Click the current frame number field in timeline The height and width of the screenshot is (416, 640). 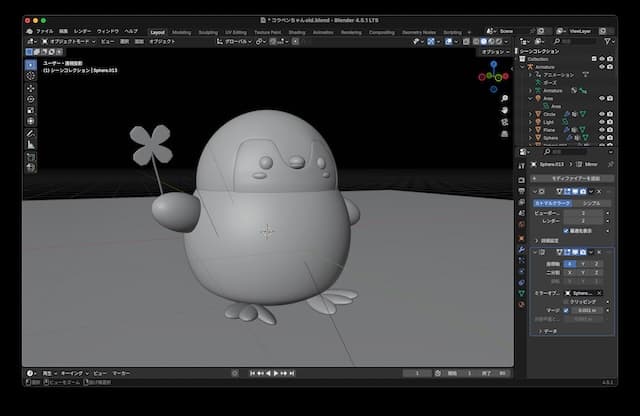(417, 373)
